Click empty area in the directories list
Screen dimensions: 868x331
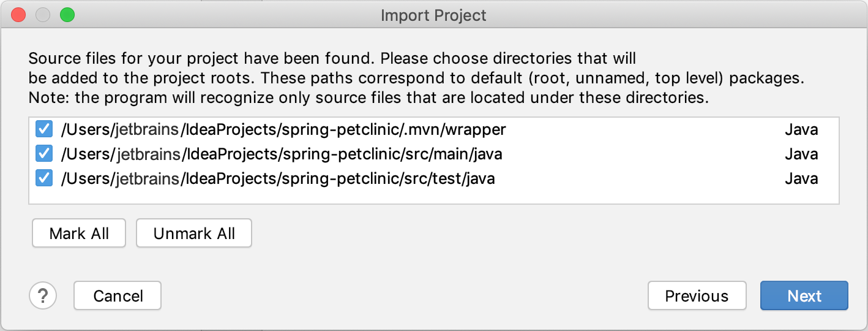(434, 197)
